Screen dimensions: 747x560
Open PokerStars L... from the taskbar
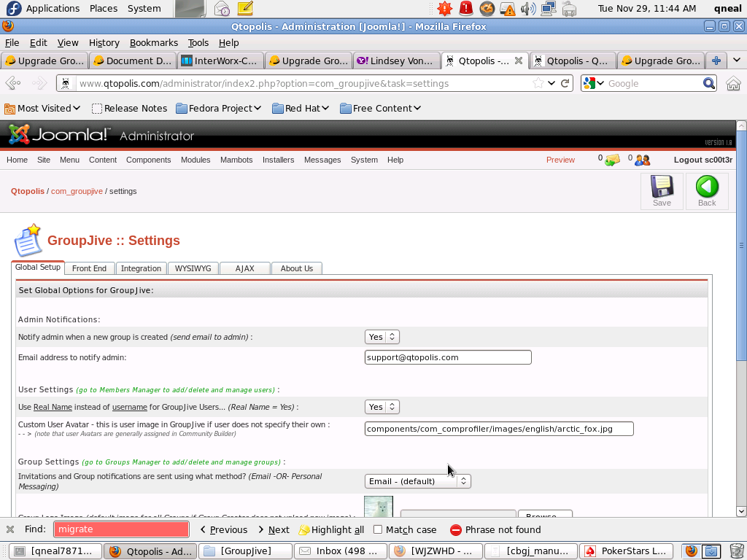click(x=626, y=551)
